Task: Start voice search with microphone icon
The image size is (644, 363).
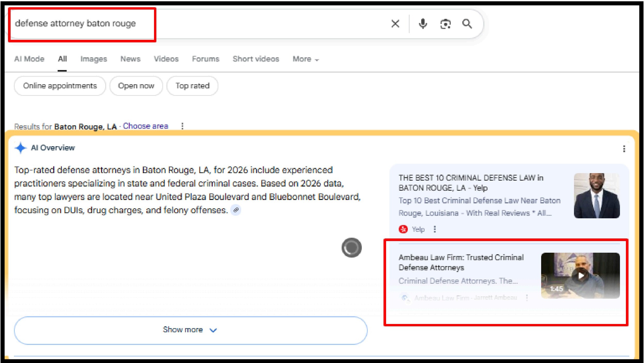Action: click(423, 24)
